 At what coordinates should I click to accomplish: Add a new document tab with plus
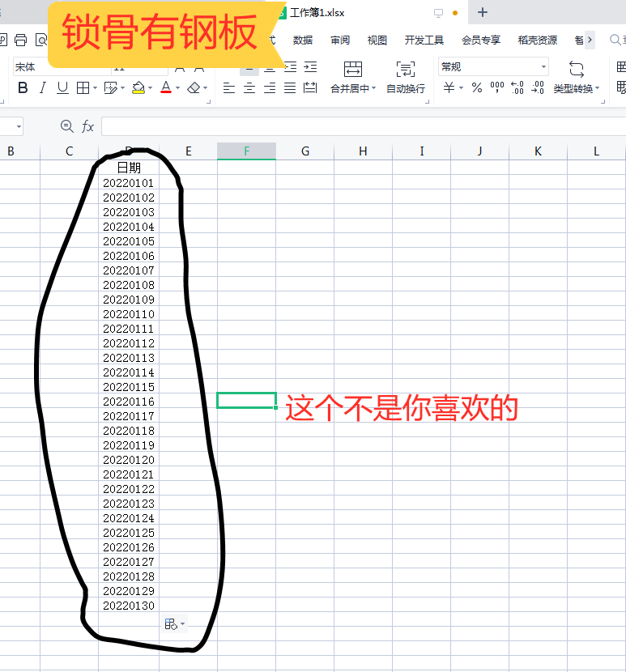483,12
